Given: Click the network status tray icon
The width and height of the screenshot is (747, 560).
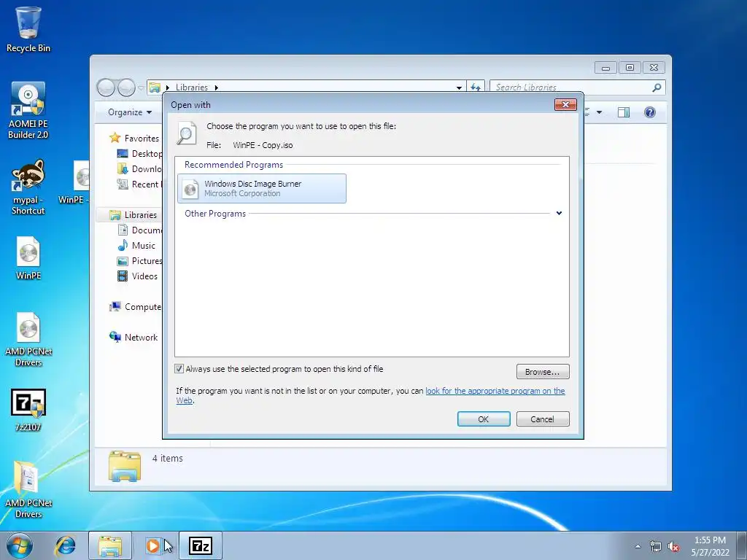Looking at the screenshot, I should coord(656,547).
